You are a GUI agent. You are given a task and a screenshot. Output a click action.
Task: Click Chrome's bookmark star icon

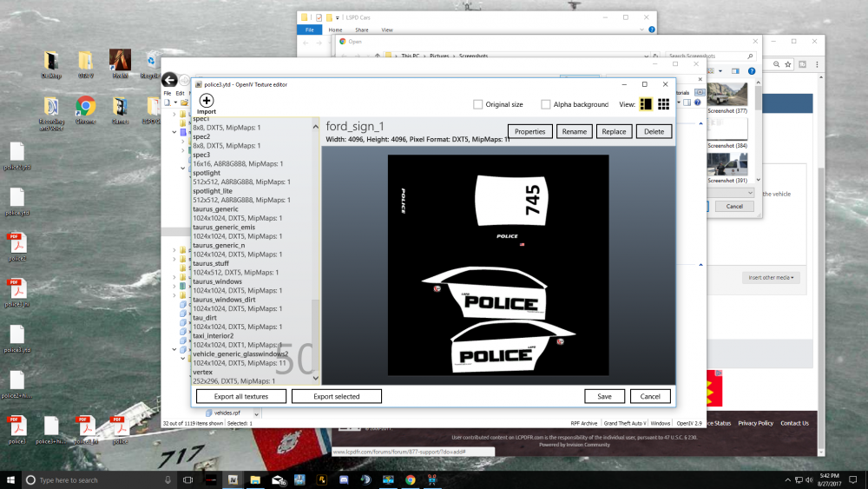coord(788,64)
